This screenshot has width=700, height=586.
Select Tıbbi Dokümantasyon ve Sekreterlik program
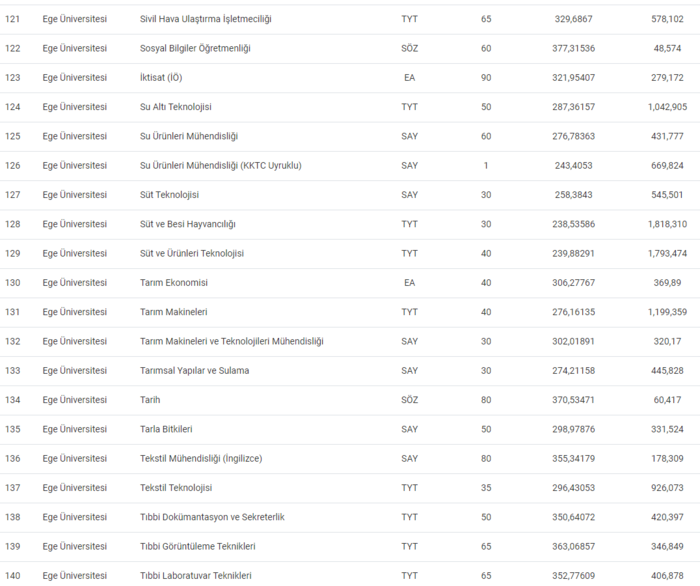tap(212, 517)
